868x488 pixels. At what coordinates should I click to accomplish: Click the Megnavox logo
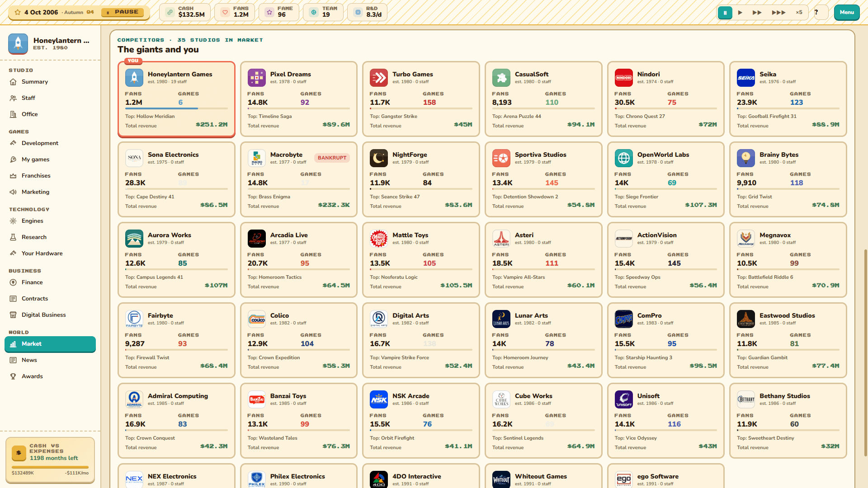pyautogui.click(x=746, y=239)
